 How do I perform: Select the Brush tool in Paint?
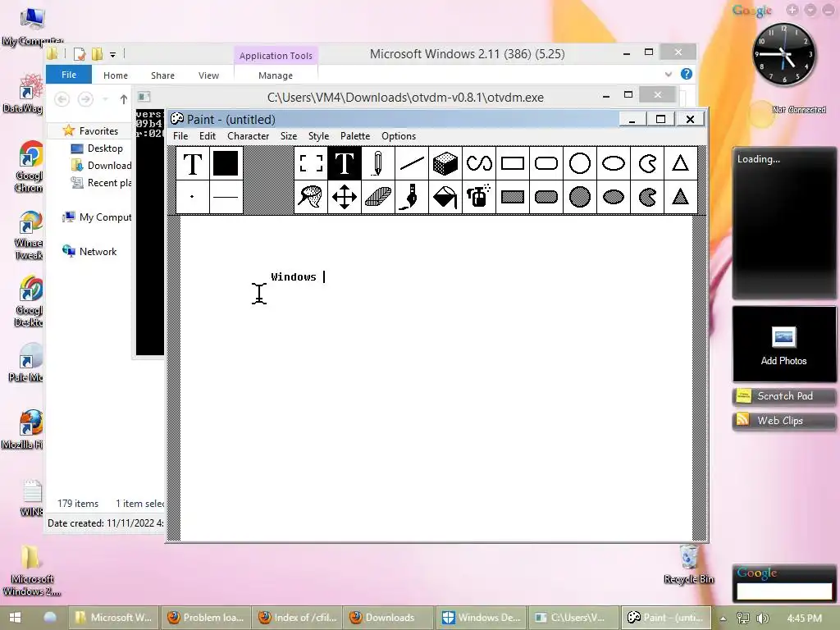pyautogui.click(x=412, y=197)
